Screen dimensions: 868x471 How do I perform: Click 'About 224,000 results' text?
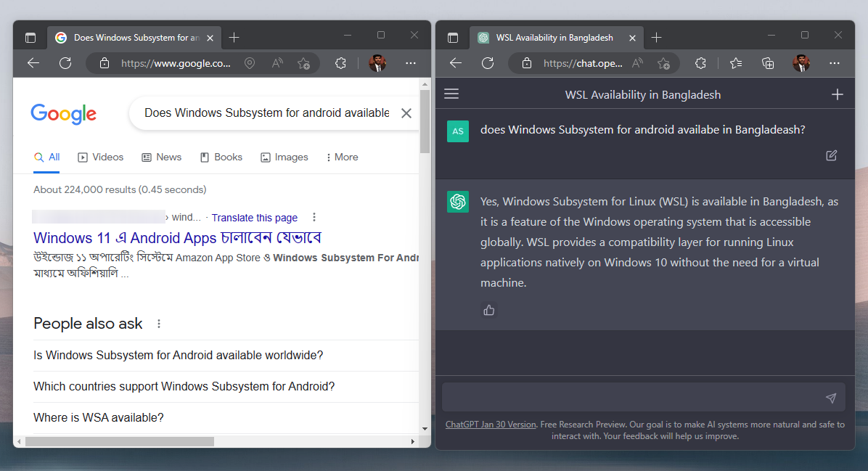point(120,190)
